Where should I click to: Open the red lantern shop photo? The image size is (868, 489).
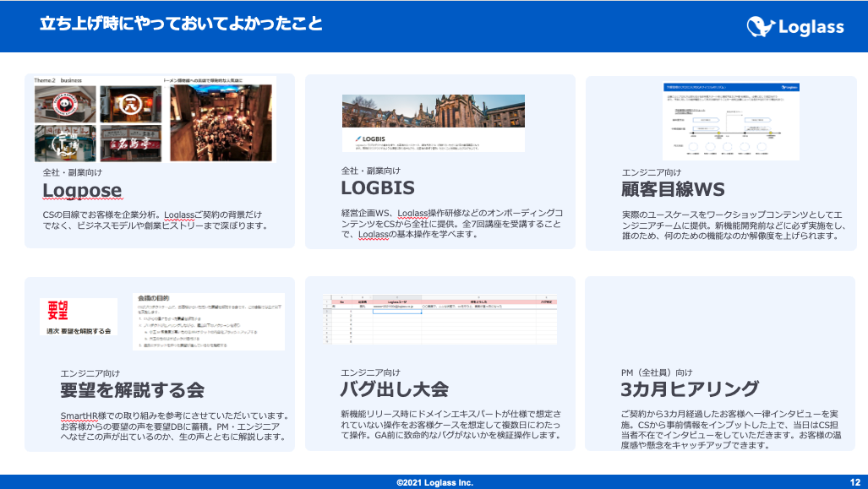(131, 103)
